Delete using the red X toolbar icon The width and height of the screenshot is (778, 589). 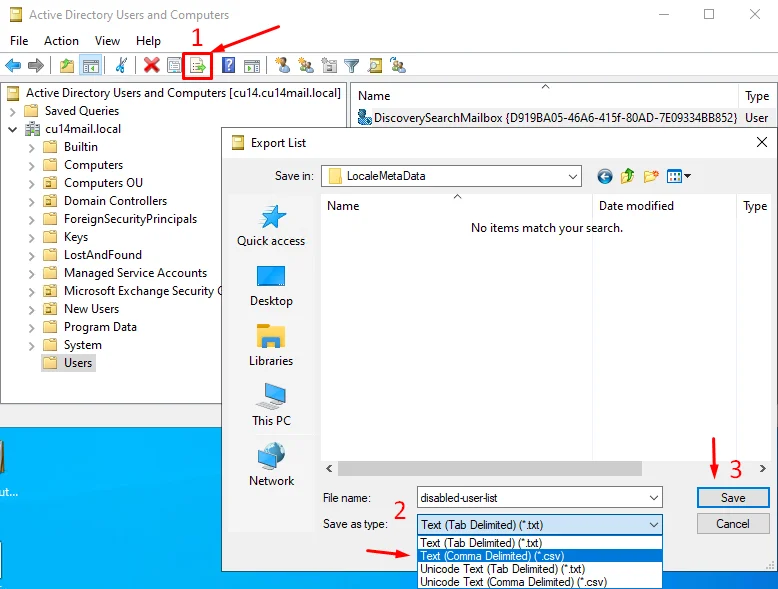151,65
